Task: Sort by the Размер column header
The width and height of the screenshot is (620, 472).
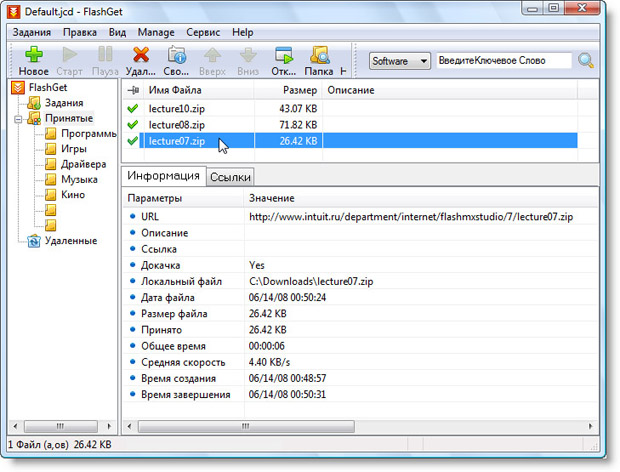Action: (x=288, y=90)
